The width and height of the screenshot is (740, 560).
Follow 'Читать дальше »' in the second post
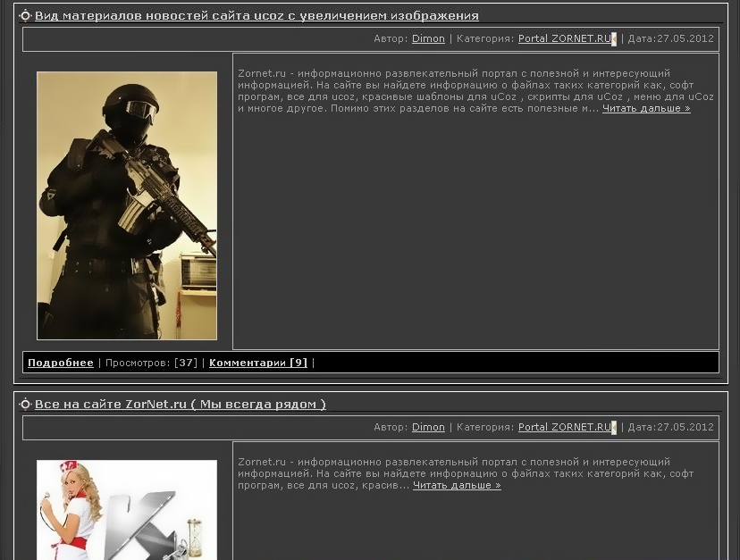coord(457,486)
